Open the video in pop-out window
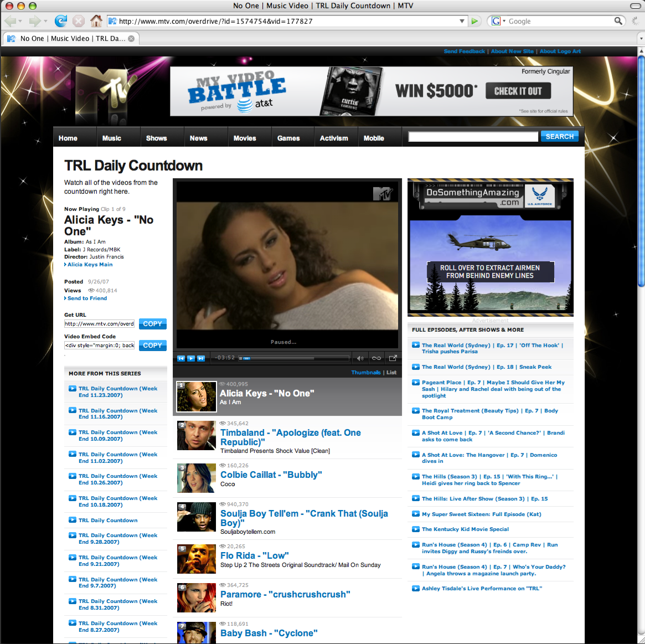Screen dimensions: 645x644 pyautogui.click(x=393, y=358)
